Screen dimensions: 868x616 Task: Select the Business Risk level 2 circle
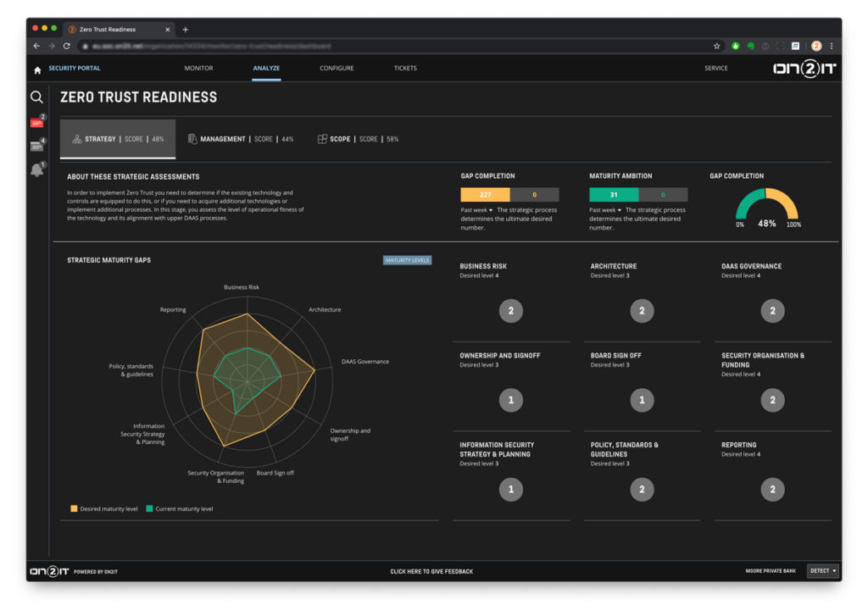pyautogui.click(x=511, y=310)
